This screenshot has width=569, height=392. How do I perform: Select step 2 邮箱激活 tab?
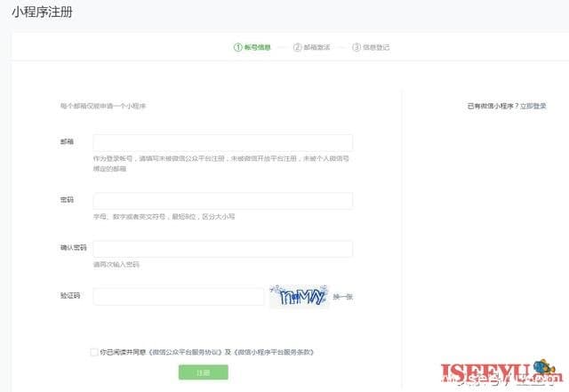click(x=312, y=47)
